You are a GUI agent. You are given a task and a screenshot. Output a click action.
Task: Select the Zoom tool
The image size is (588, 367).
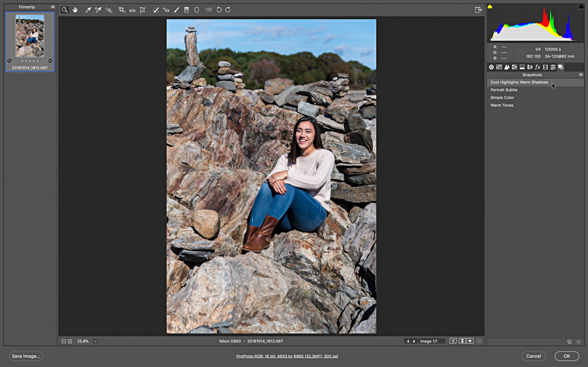click(65, 10)
